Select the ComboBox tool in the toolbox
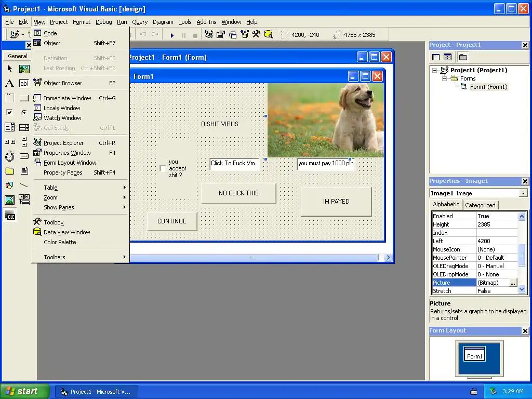 (9, 127)
